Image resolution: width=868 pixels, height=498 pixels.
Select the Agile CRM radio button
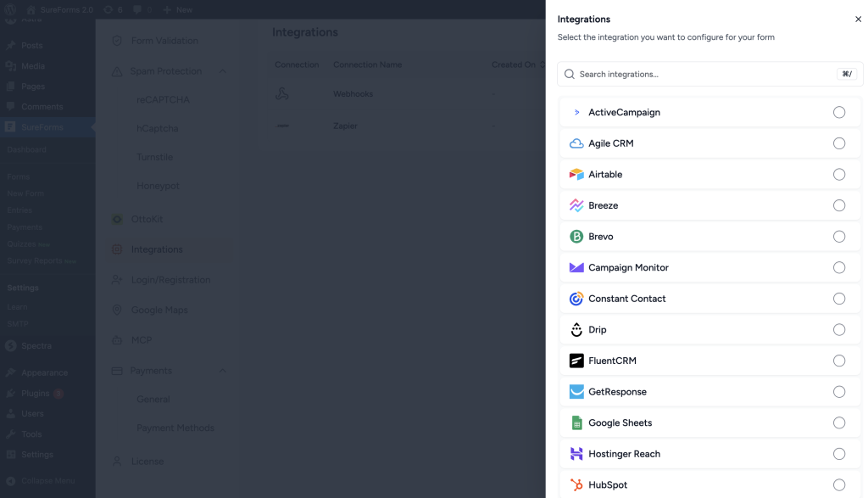[x=839, y=143]
